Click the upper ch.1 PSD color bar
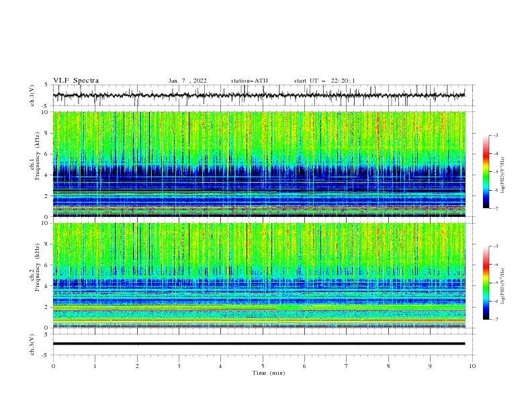 [x=486, y=172]
